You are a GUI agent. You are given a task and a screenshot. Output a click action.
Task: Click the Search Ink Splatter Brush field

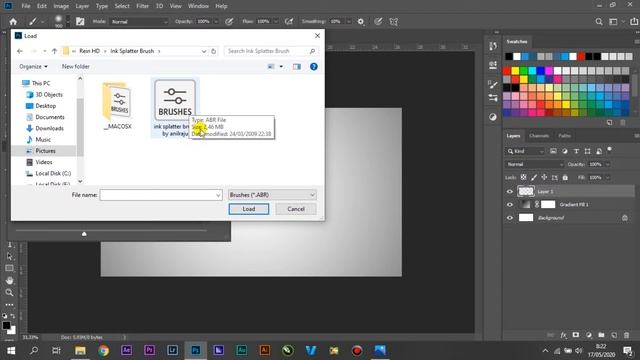[271, 51]
